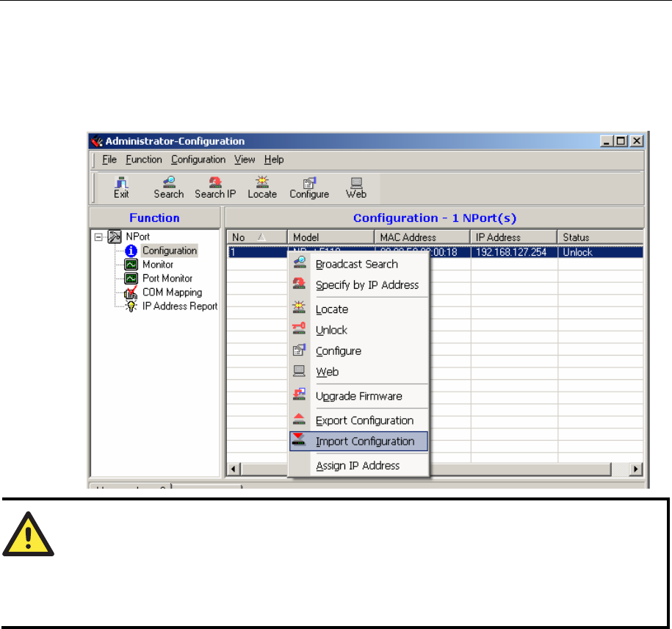
Task: Choose Broadcast Search from context menu
Action: pos(359,264)
